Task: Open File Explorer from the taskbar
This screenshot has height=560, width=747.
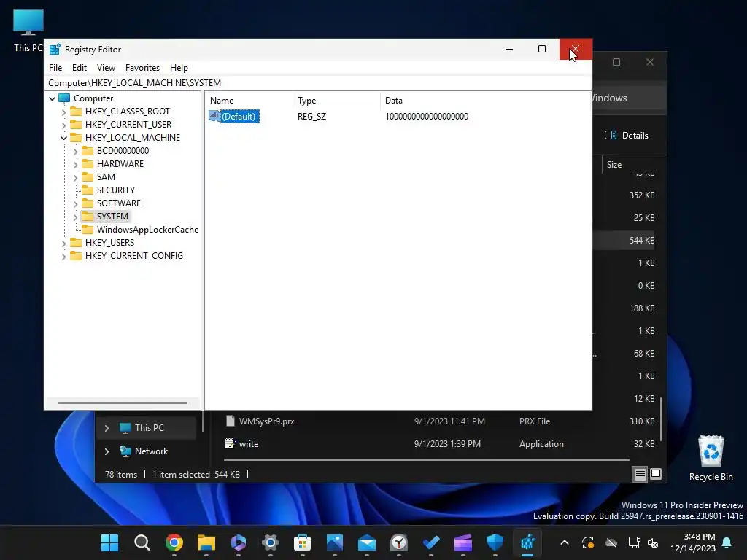Action: click(x=206, y=542)
